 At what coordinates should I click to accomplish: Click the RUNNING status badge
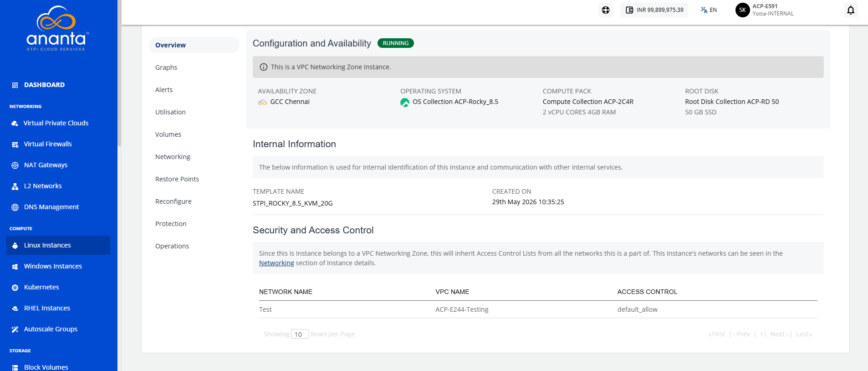pyautogui.click(x=396, y=43)
